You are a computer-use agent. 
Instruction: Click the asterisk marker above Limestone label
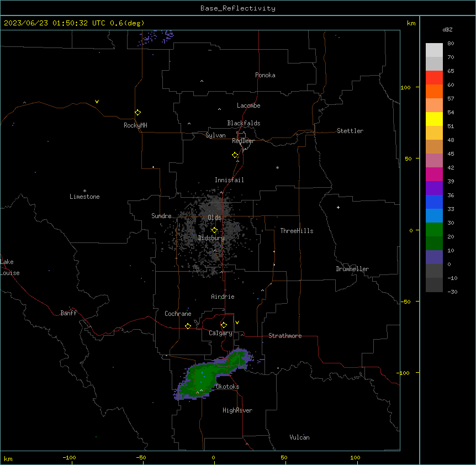tap(84, 191)
